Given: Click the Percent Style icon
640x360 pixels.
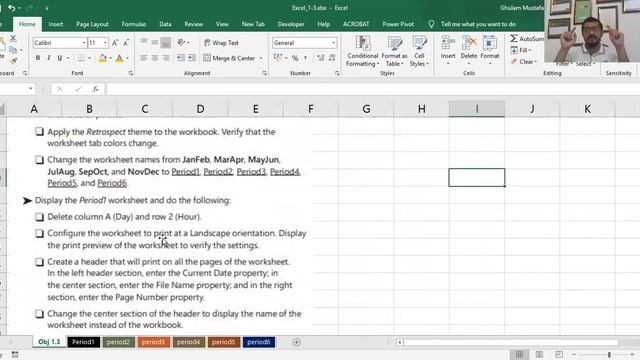Looking at the screenshot, I should pos(295,58).
